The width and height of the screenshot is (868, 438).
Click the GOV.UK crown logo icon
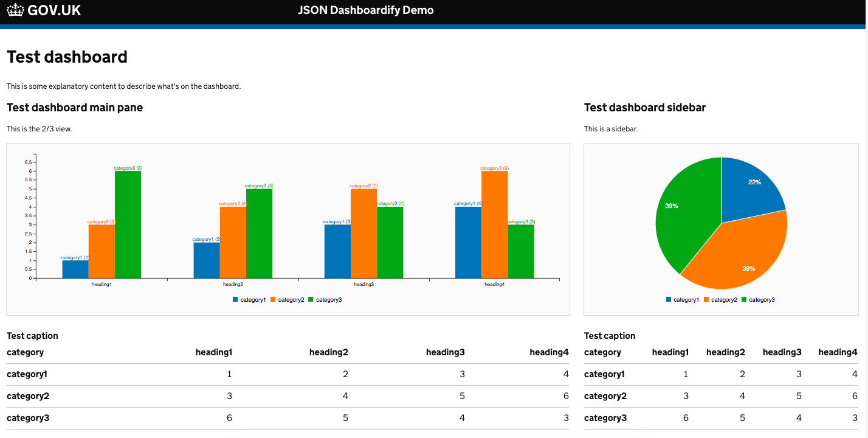pyautogui.click(x=15, y=10)
